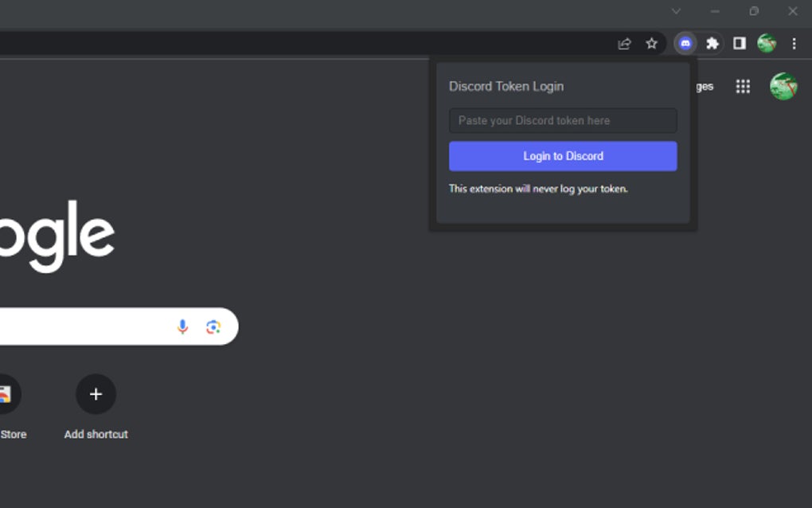812x508 pixels.
Task: Click the Extensions puzzle piece icon
Action: pyautogui.click(x=712, y=43)
